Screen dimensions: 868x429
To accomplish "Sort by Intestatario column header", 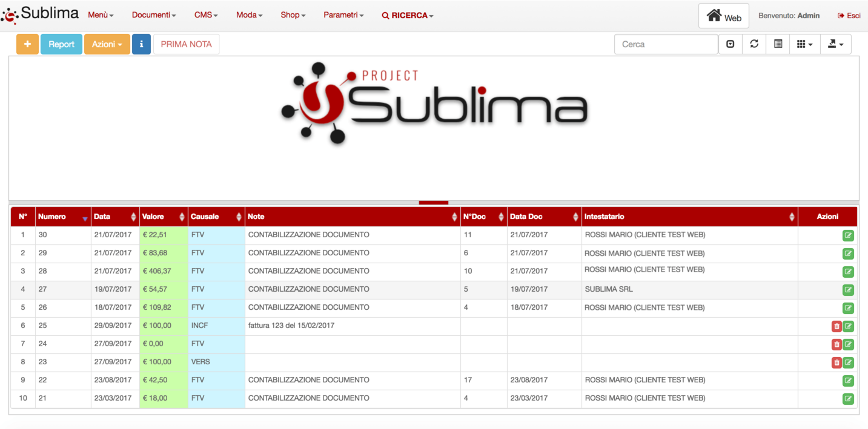I will pyautogui.click(x=690, y=217).
